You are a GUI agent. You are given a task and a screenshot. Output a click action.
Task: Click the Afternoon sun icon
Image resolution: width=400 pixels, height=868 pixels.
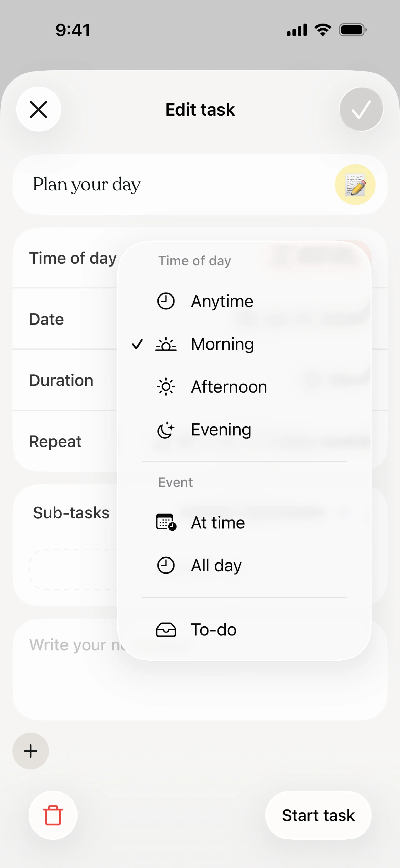(166, 387)
